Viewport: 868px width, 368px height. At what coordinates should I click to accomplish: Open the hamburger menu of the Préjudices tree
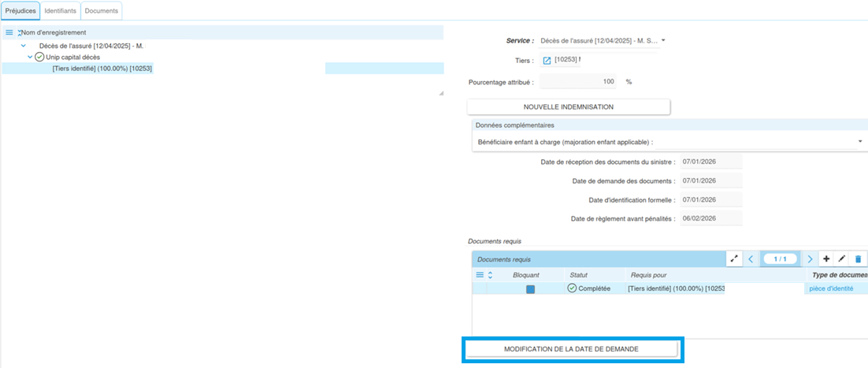click(9, 32)
